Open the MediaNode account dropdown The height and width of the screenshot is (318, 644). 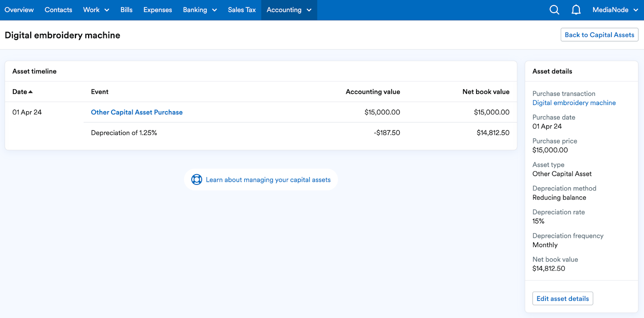coord(615,10)
